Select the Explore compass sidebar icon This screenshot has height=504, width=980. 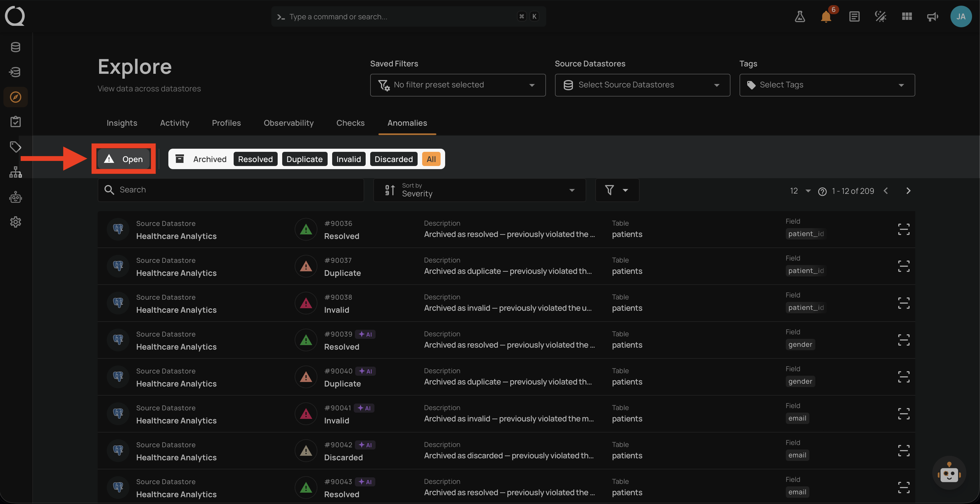16,97
